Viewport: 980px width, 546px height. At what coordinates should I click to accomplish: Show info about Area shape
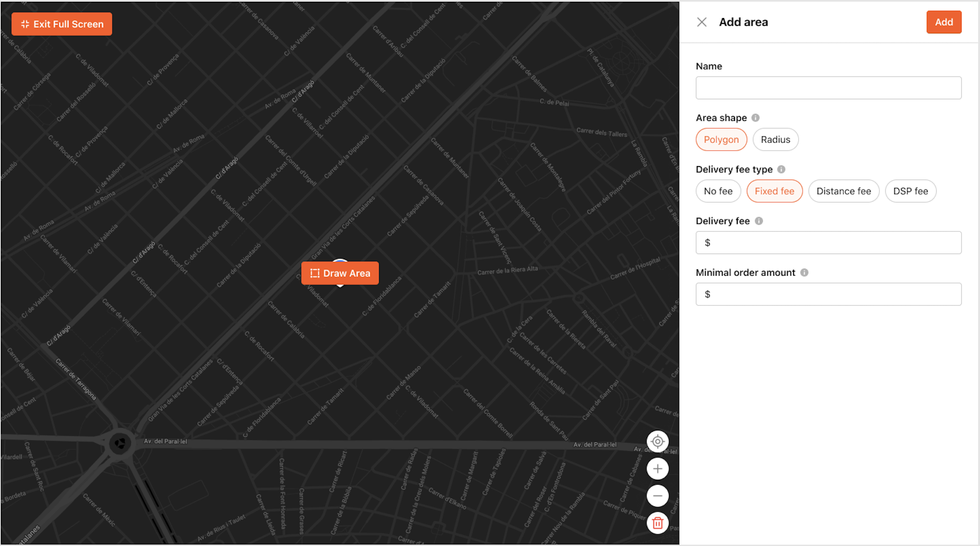(x=755, y=118)
